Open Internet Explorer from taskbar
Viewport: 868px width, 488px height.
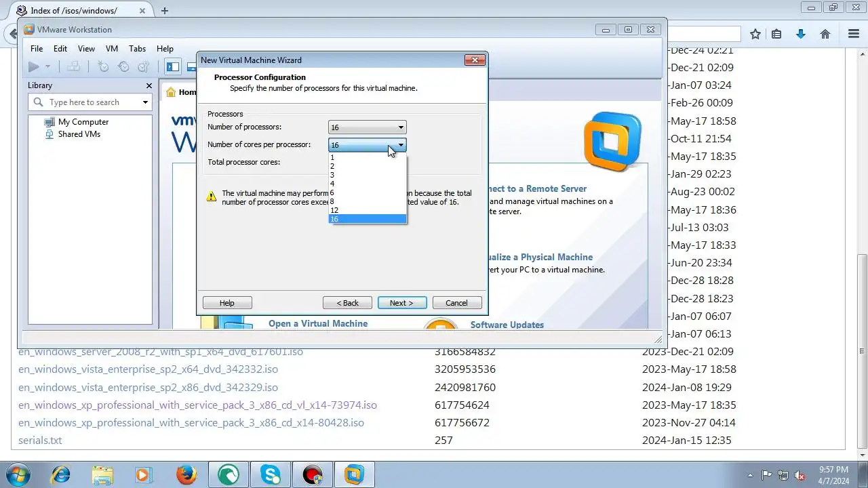[60, 474]
